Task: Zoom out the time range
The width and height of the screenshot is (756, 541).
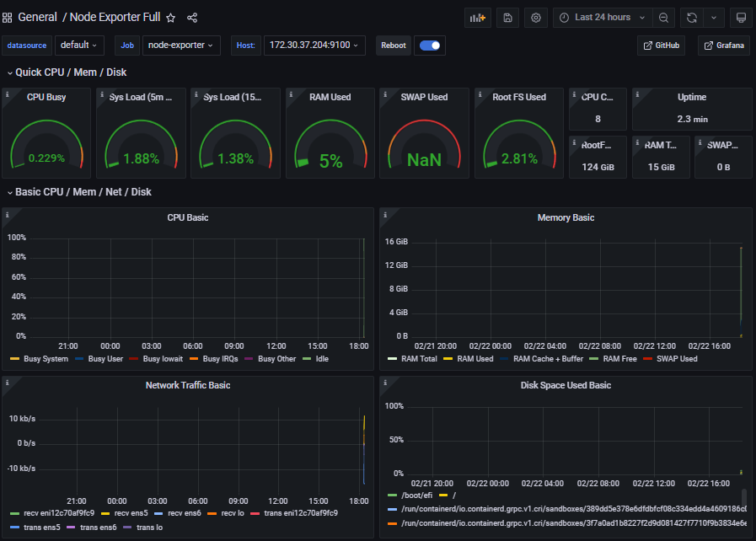Action: click(663, 18)
